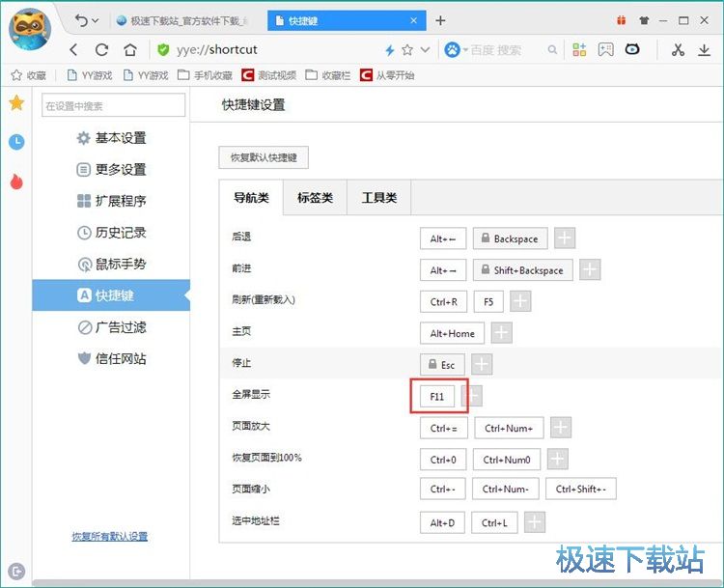Open the skin shirt icon

(644, 20)
